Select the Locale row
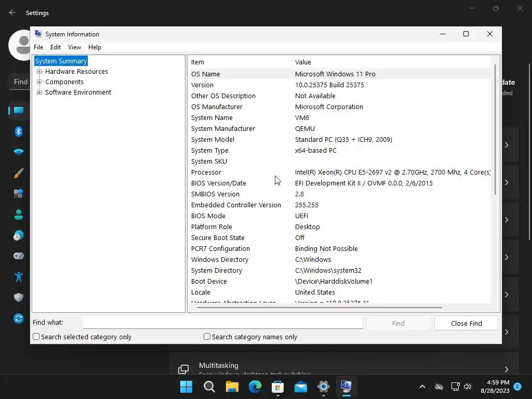 point(340,292)
